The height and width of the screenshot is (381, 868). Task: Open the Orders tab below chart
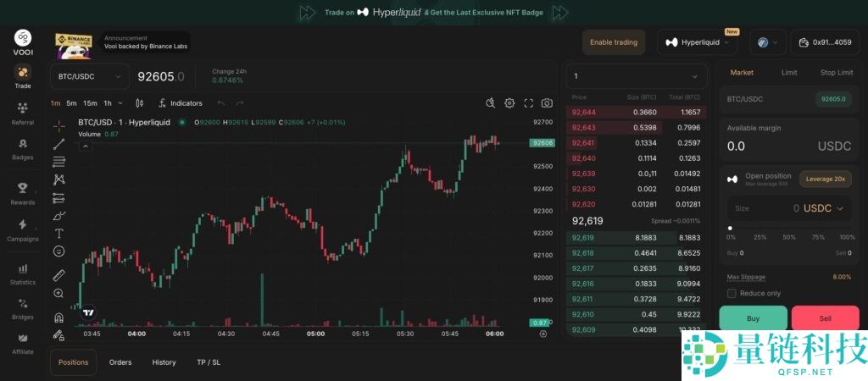pyautogui.click(x=120, y=362)
